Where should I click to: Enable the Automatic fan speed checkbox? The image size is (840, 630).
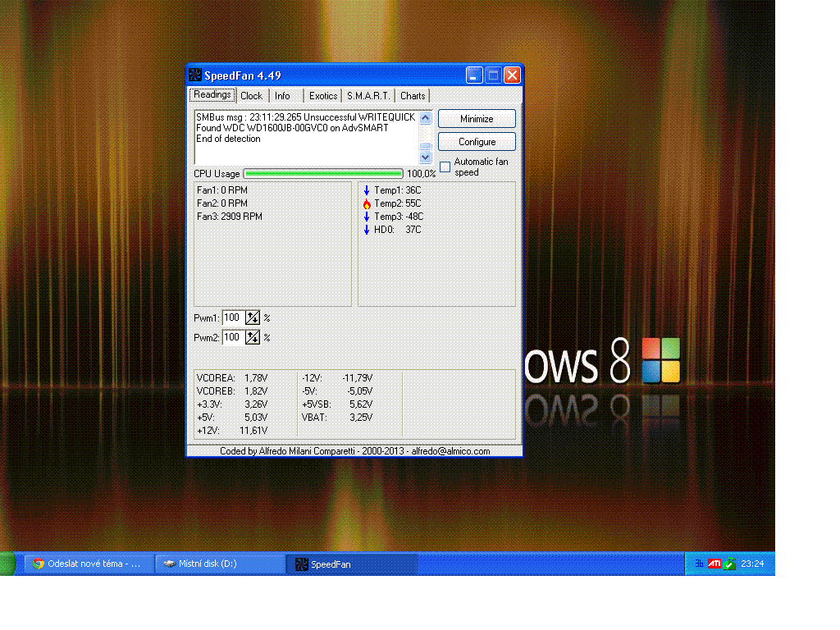pos(445,167)
